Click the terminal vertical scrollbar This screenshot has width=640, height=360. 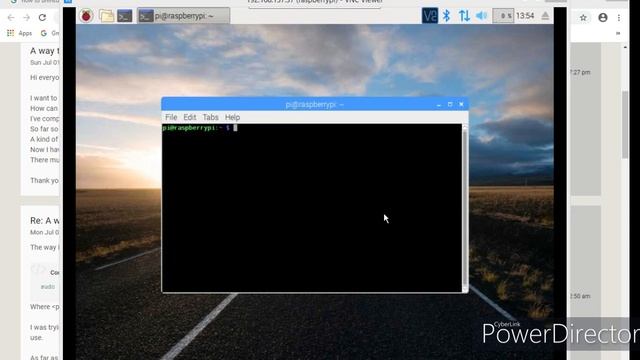click(465, 208)
